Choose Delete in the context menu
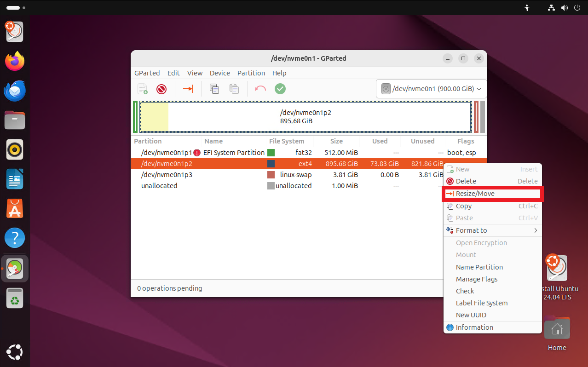This screenshot has width=588, height=367. pyautogui.click(x=492, y=181)
